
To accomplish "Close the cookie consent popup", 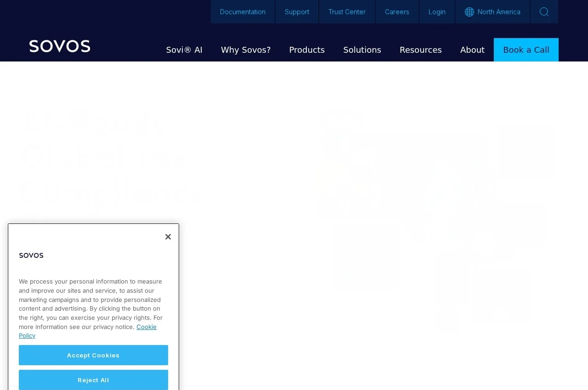I will pyautogui.click(x=168, y=237).
